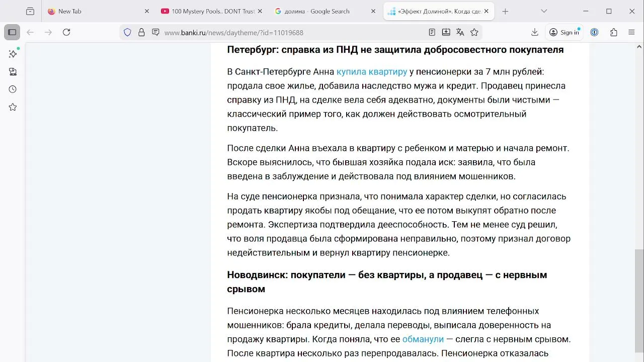Bookmark this page with the star
Screen dimensions: 644x362
pos(474,32)
